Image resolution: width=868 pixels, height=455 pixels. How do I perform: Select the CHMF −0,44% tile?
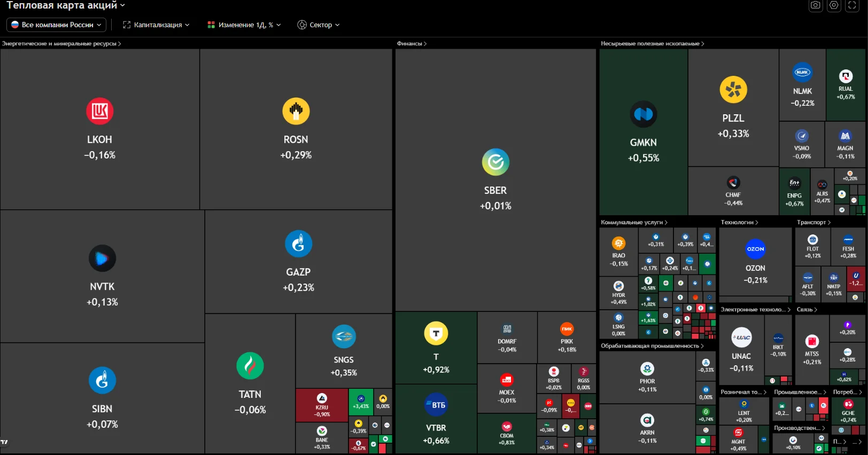pos(733,191)
